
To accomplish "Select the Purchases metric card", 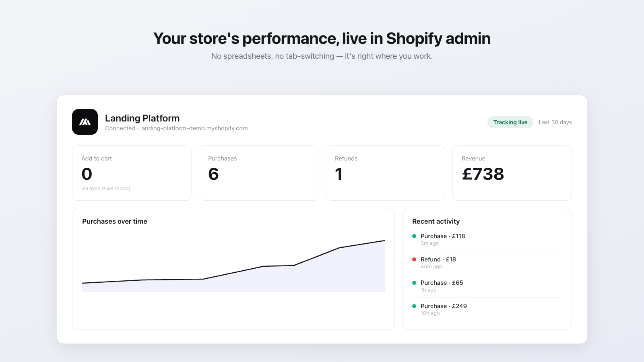I will point(258,173).
